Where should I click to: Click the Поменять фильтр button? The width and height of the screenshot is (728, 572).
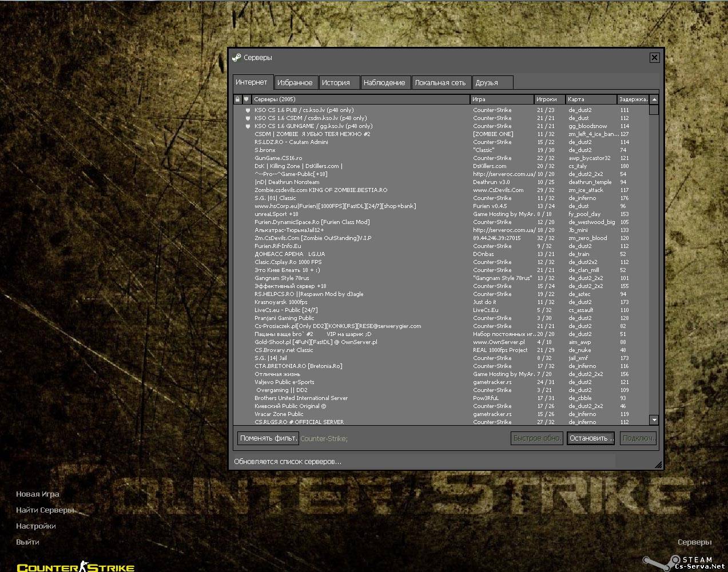268,438
